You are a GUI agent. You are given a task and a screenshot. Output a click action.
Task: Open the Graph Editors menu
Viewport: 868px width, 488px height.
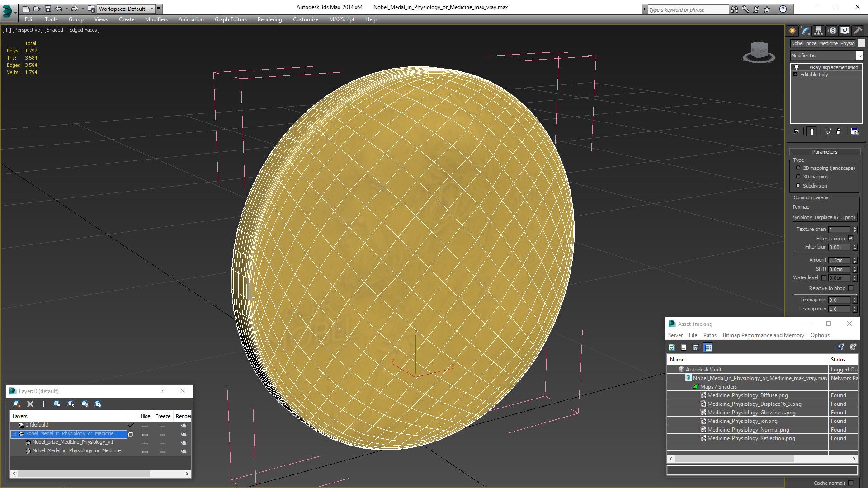pyautogui.click(x=231, y=19)
